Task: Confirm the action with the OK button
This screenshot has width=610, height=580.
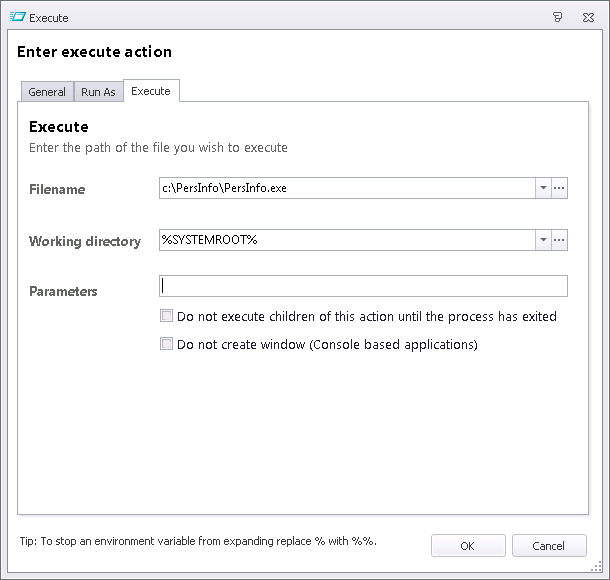Action: (x=468, y=546)
